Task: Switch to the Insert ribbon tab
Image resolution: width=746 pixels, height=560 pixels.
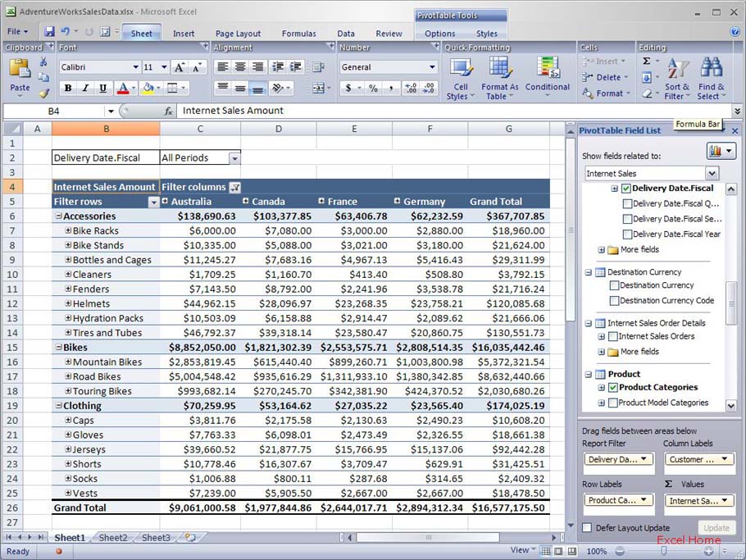Action: coord(184,34)
